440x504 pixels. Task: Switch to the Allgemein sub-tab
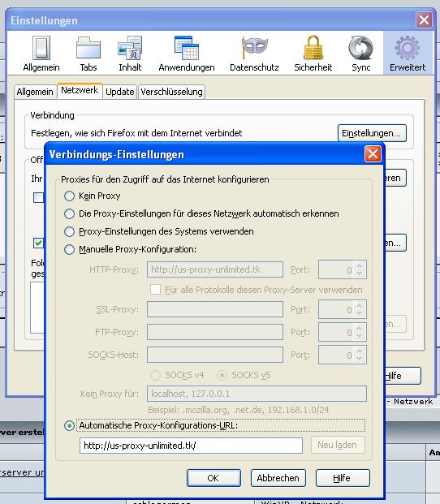tap(35, 92)
